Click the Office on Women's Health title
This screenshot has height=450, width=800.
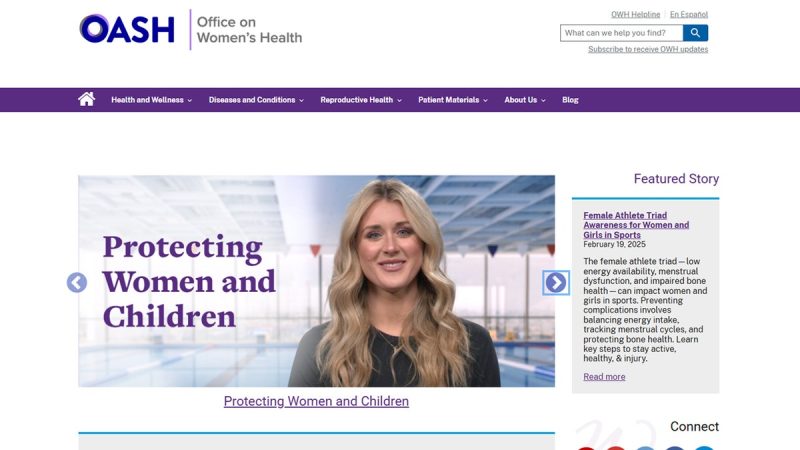(x=249, y=29)
